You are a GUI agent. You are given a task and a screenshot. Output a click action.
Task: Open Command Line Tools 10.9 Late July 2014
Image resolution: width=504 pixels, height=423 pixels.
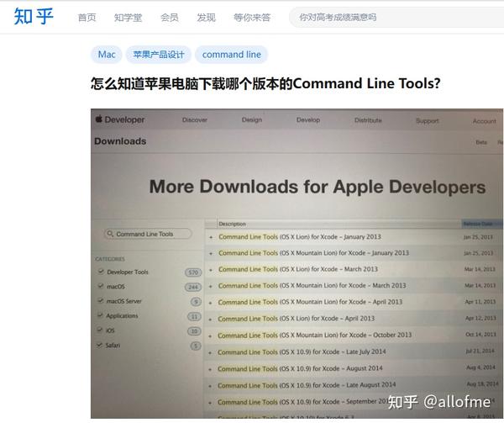302,352
